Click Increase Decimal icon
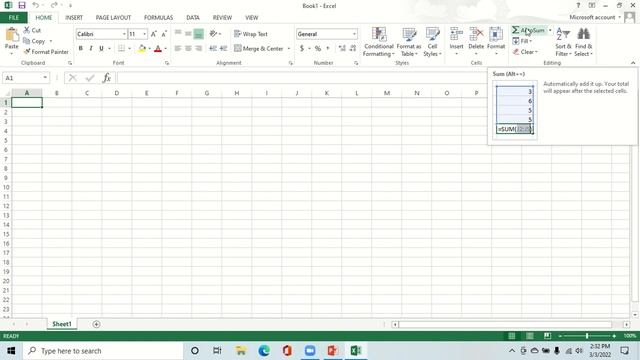 point(342,48)
